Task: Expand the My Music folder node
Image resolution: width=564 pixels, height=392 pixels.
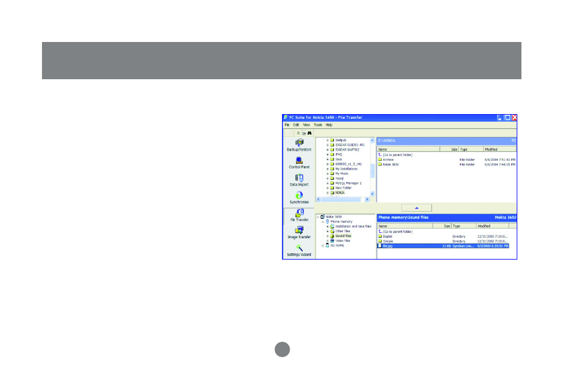Action: (328, 174)
